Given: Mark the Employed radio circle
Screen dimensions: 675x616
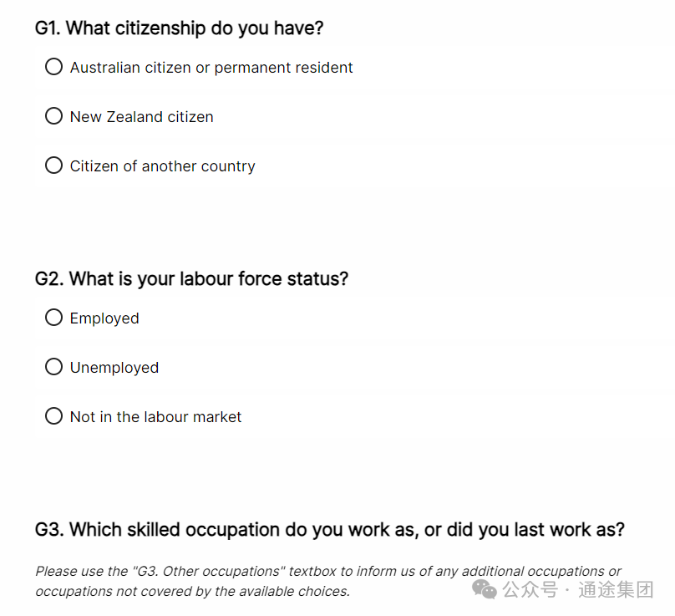Looking at the screenshot, I should pyautogui.click(x=53, y=318).
